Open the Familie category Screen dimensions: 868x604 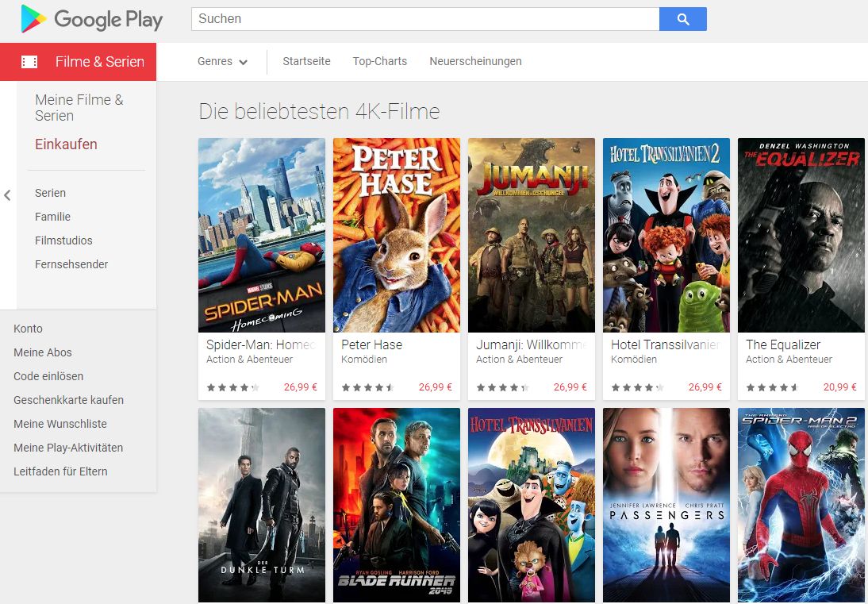pos(52,217)
